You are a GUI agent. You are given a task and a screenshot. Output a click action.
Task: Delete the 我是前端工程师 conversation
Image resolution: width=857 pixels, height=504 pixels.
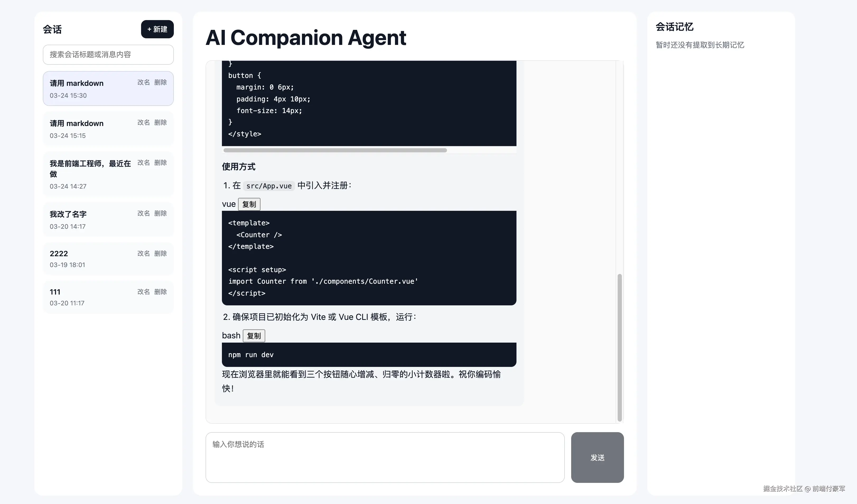pos(160,162)
